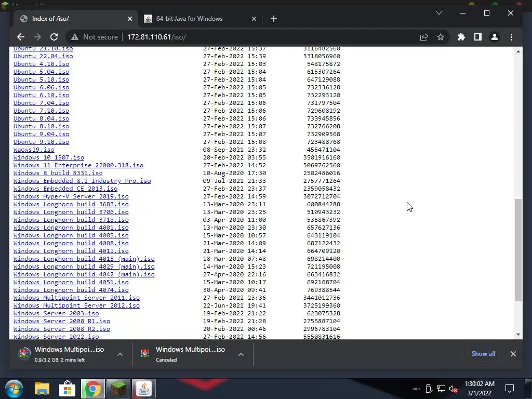
Task: Open the Minecraft taskbar icon
Action: [x=118, y=389]
